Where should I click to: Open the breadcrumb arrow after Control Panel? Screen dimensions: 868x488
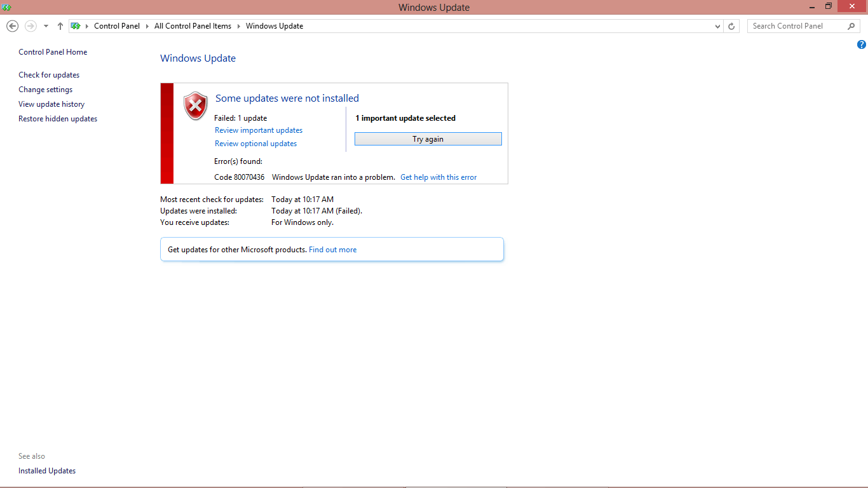[146, 26]
